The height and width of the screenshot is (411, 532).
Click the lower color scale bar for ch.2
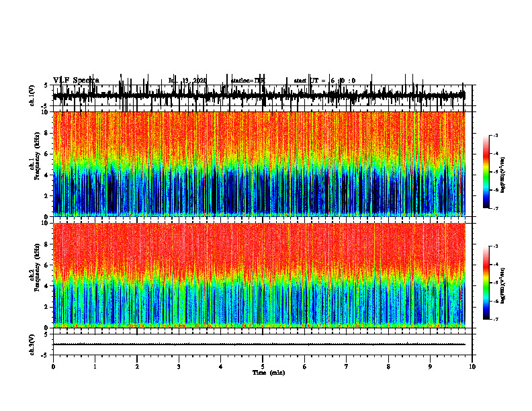tap(486, 283)
